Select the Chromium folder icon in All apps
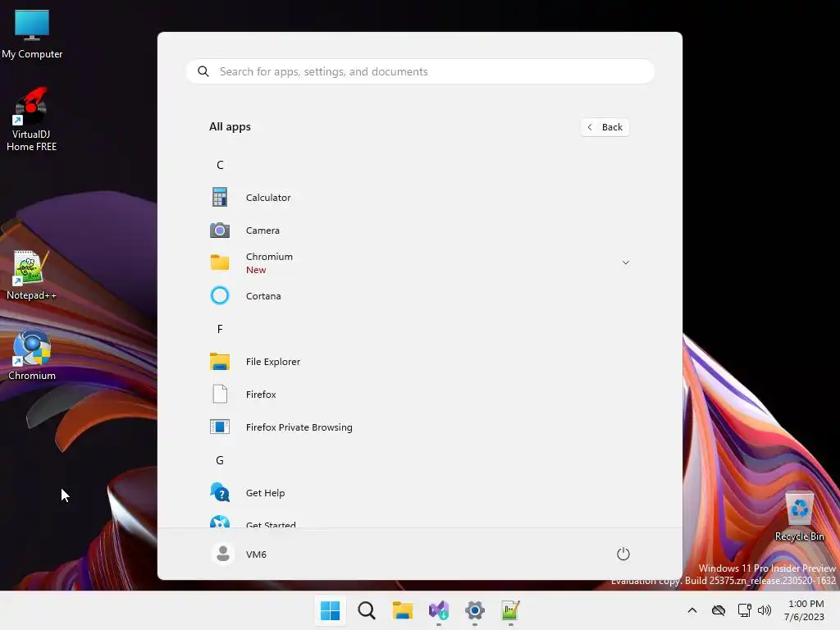 coord(220,262)
